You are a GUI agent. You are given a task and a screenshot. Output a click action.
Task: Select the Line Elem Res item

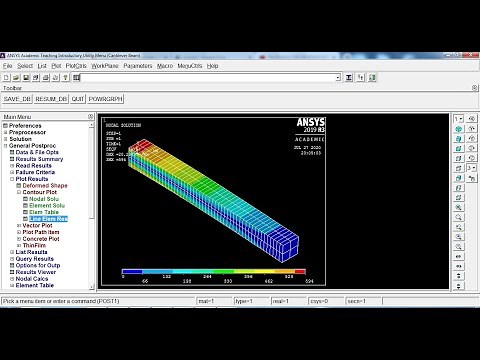point(48,219)
